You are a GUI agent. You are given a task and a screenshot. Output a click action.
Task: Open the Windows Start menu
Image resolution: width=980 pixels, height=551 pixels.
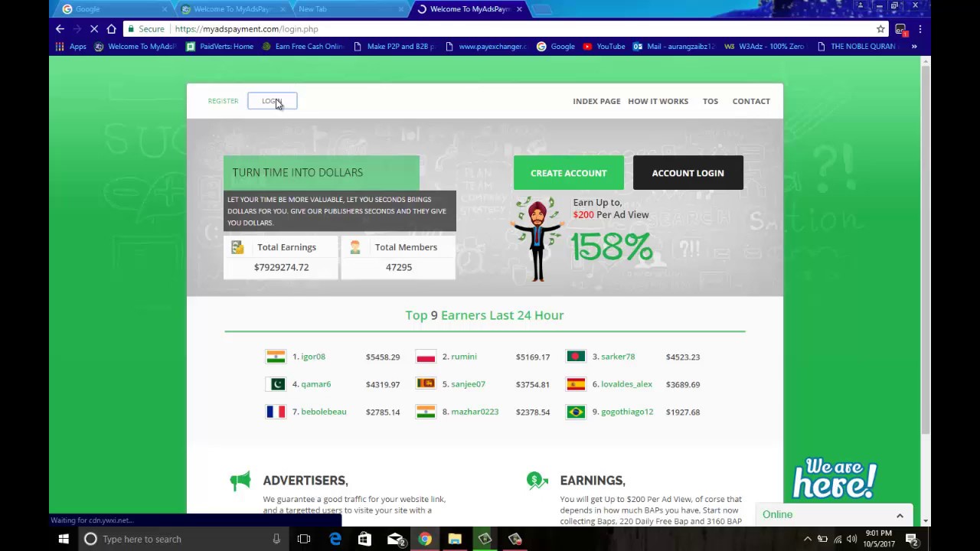(x=64, y=539)
